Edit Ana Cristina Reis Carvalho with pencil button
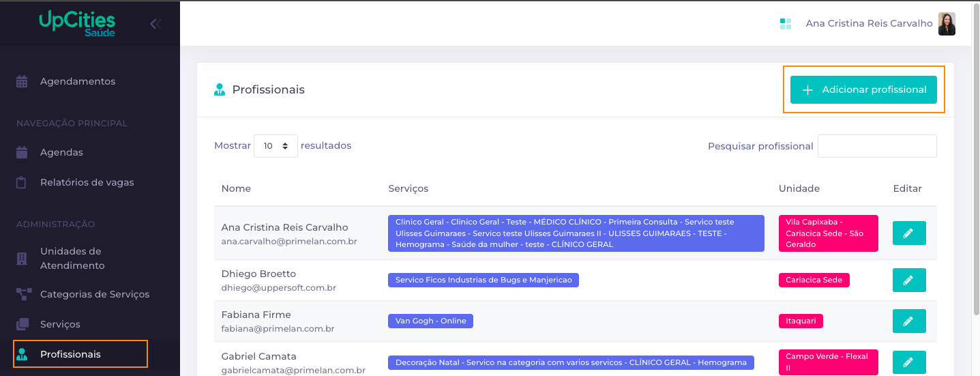The width and height of the screenshot is (980, 376). pos(909,233)
